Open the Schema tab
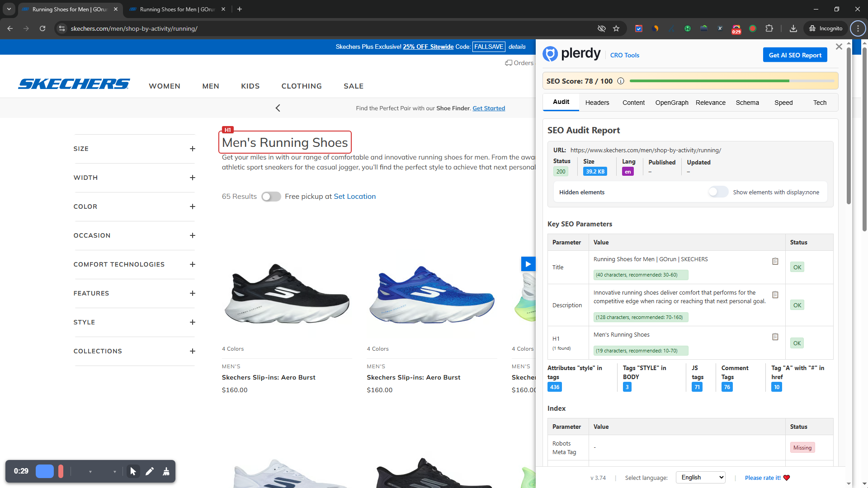 (747, 103)
